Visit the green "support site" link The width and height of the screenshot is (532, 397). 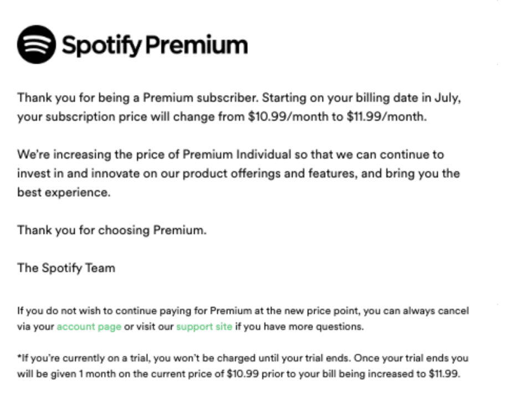point(204,327)
